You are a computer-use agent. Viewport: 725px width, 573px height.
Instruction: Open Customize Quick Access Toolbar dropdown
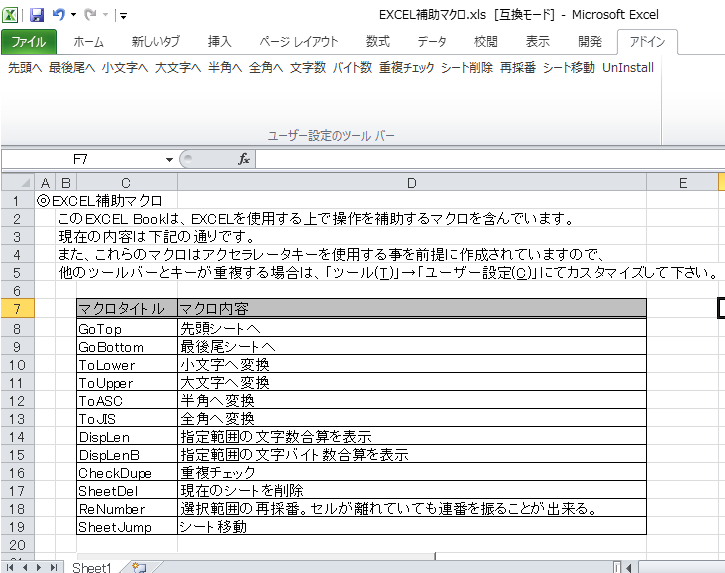(x=123, y=16)
